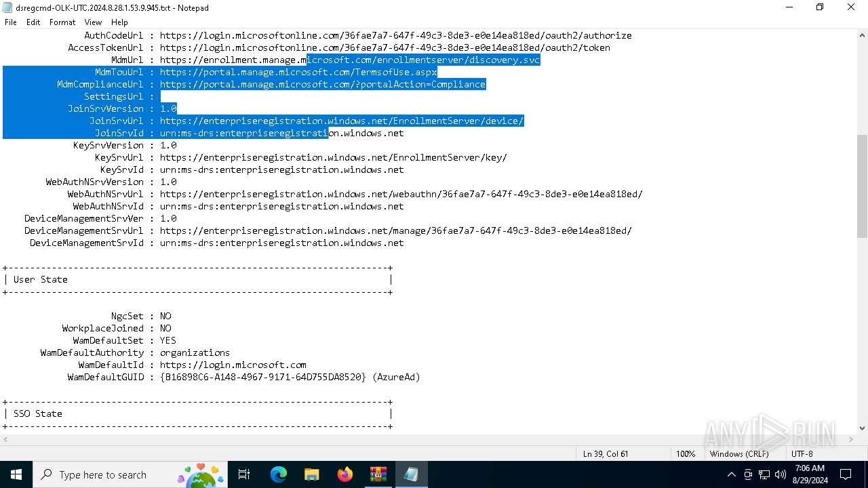Screen dimensions: 868x488
Task: Click the vertical scrollbar up arrow
Action: (x=862, y=35)
